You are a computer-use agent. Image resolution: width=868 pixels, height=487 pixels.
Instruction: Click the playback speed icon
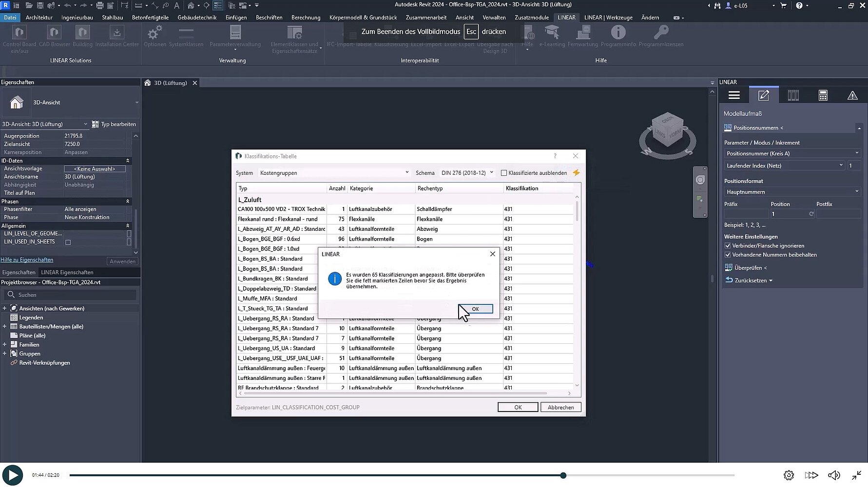click(811, 475)
